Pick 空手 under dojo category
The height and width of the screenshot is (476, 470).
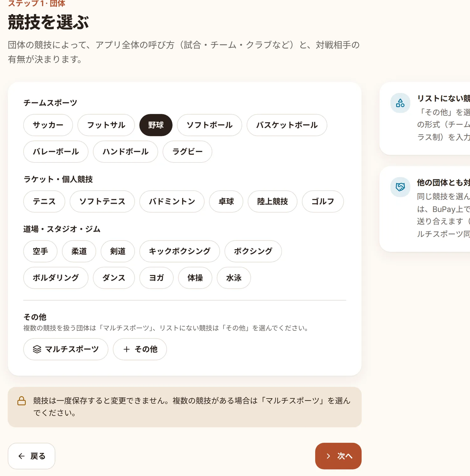pos(40,251)
